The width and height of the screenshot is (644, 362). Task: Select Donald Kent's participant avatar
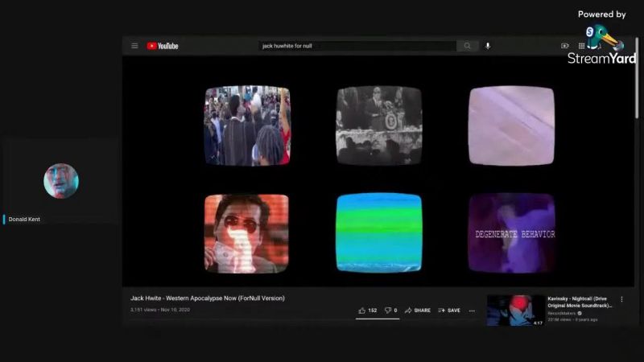[61, 180]
